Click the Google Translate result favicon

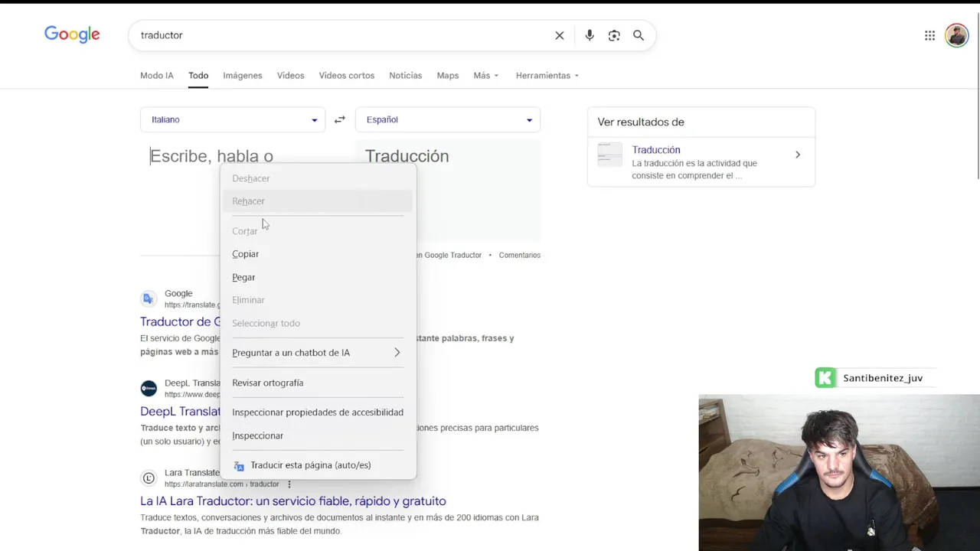point(149,298)
